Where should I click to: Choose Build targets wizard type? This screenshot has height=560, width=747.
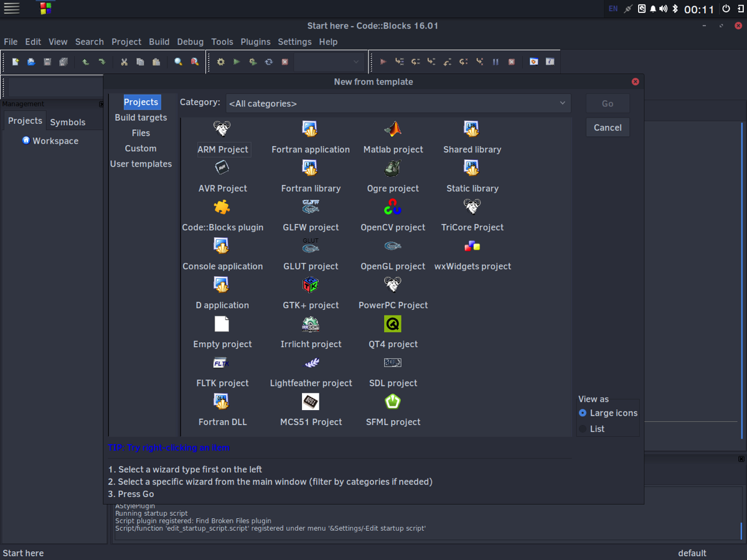(x=141, y=118)
